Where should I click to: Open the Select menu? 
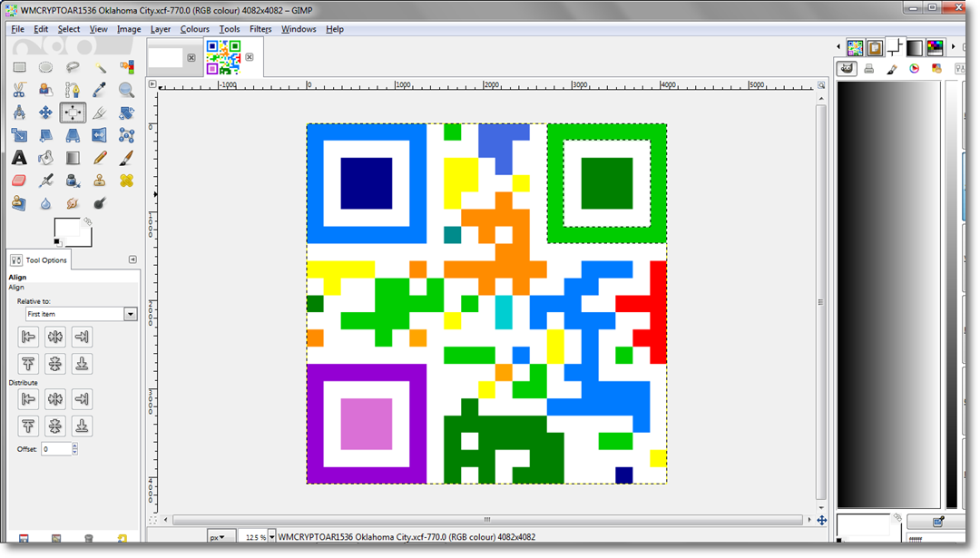[69, 29]
